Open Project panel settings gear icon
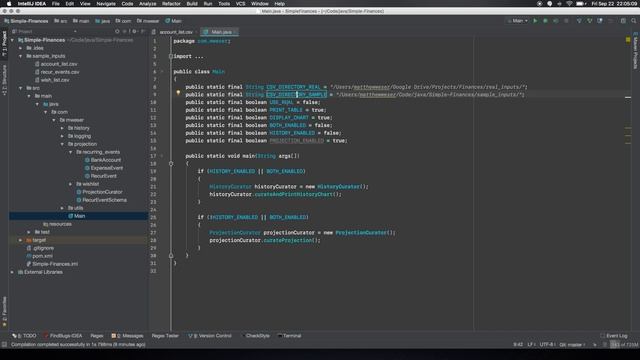Viewport: 640px width, 360px height. click(x=134, y=31)
